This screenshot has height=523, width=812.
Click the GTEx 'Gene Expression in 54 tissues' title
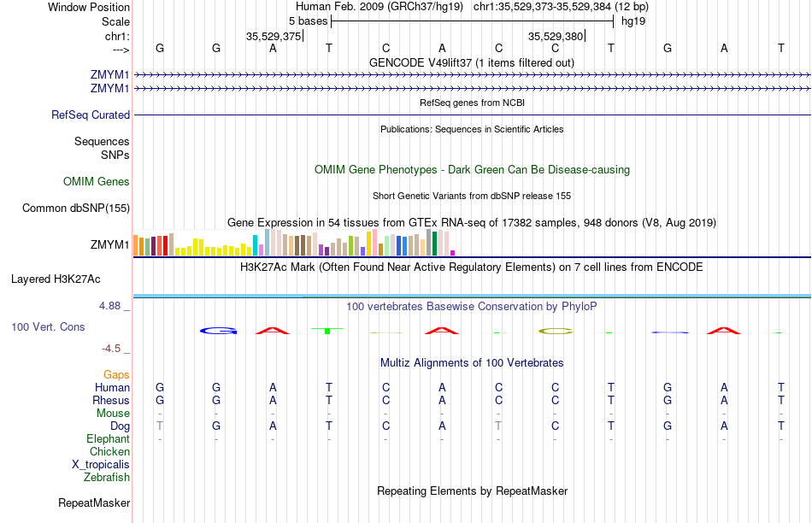point(472,223)
